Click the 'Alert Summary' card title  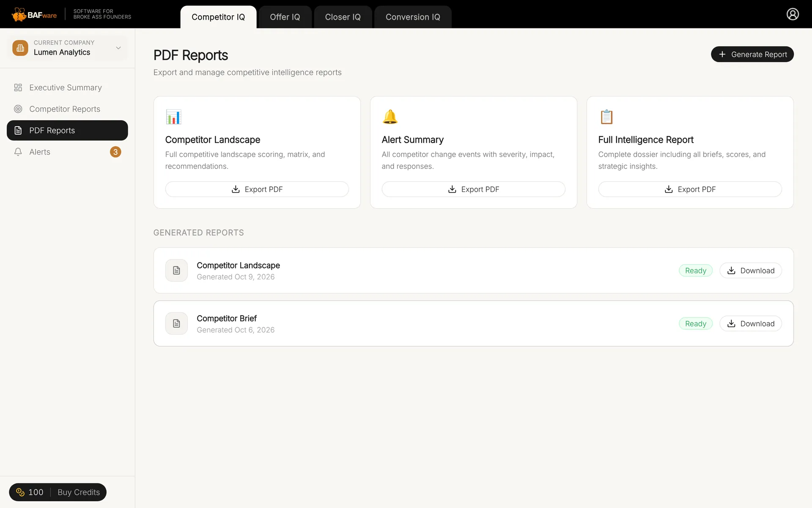pos(412,140)
